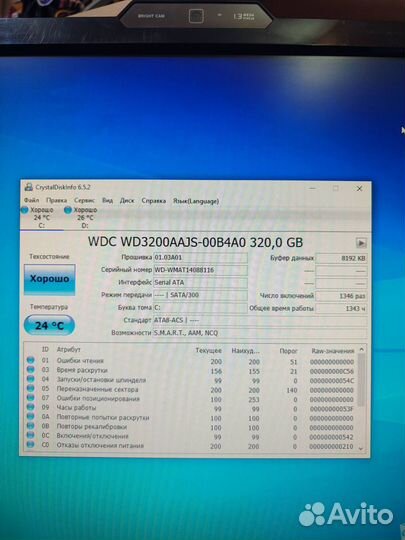
Task: Click the firmware field 01.03A01
Action: [200, 258]
